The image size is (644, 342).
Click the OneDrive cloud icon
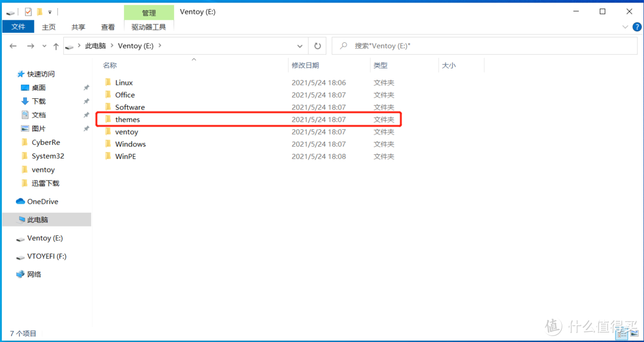[20, 201]
